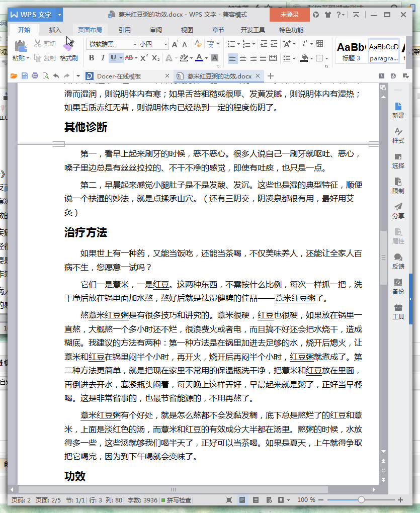Screen dimensions: 420x513
Task: Switch to the 视图 ribbon tab
Action: 187,30
